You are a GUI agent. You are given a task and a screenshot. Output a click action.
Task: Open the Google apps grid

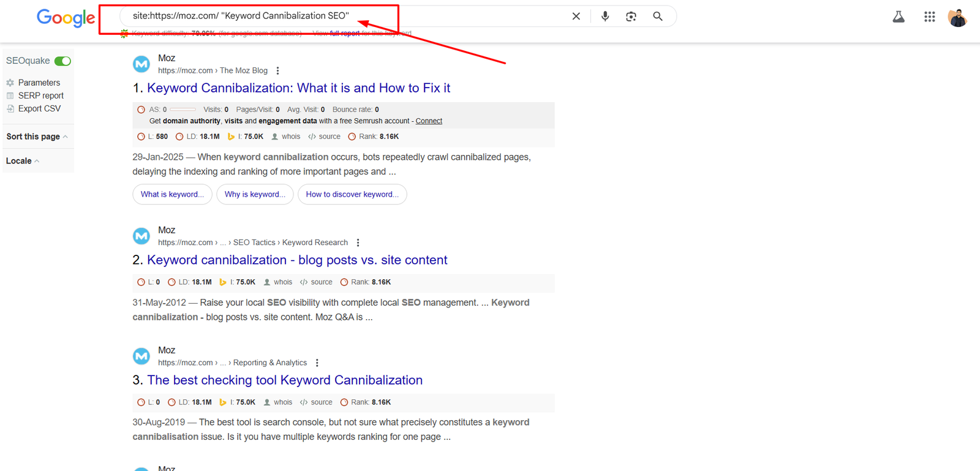pyautogui.click(x=929, y=17)
